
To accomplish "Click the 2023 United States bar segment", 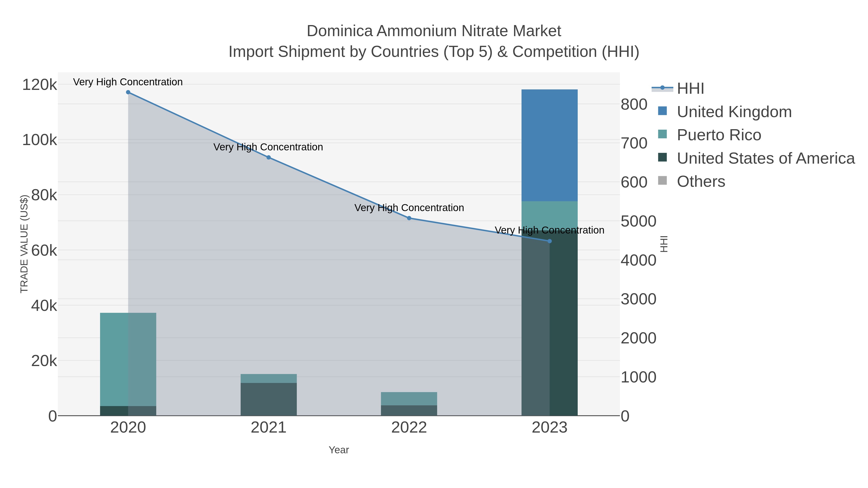I will click(x=549, y=323).
